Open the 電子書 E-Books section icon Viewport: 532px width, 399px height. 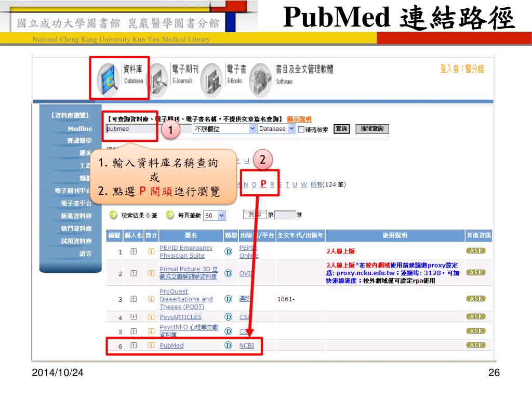pos(211,80)
